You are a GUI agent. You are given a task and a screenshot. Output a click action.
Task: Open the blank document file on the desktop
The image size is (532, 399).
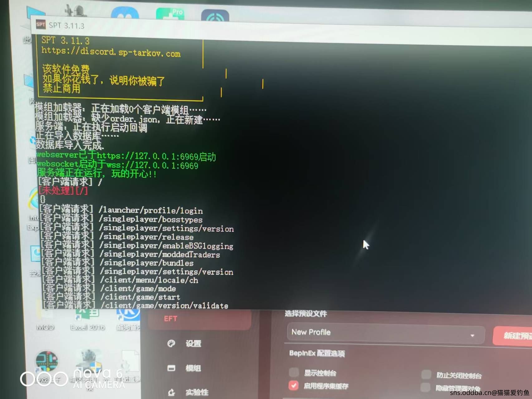[x=130, y=361]
